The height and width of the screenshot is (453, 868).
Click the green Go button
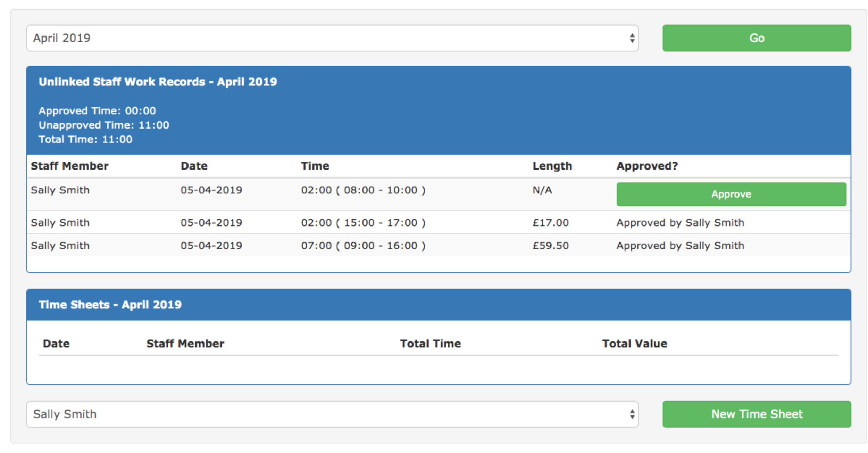757,38
